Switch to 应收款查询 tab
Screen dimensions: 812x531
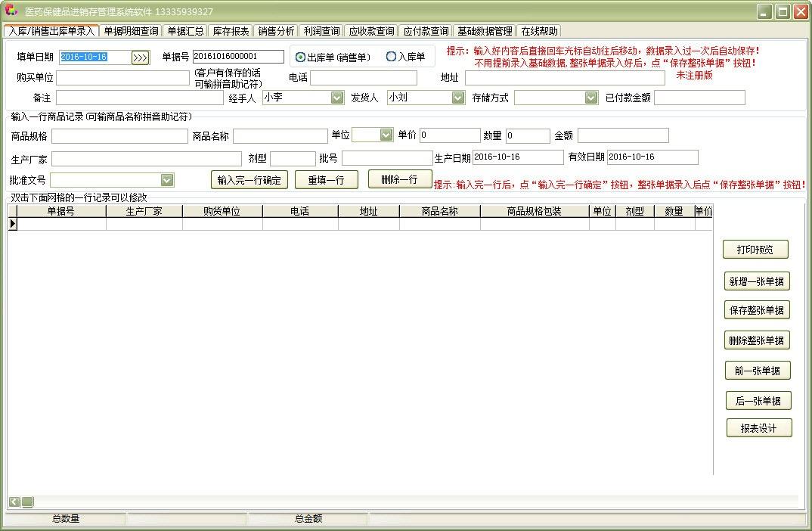click(371, 31)
